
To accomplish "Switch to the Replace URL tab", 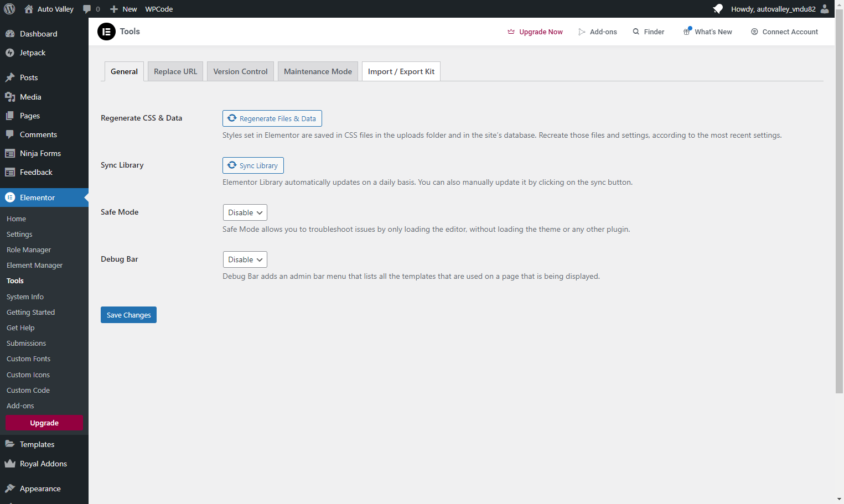I will [175, 71].
